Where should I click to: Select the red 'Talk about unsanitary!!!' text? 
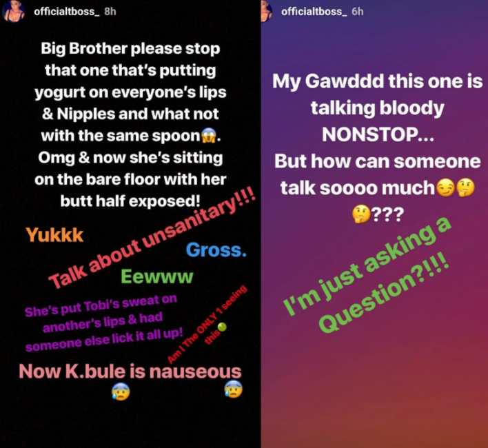[x=152, y=239]
